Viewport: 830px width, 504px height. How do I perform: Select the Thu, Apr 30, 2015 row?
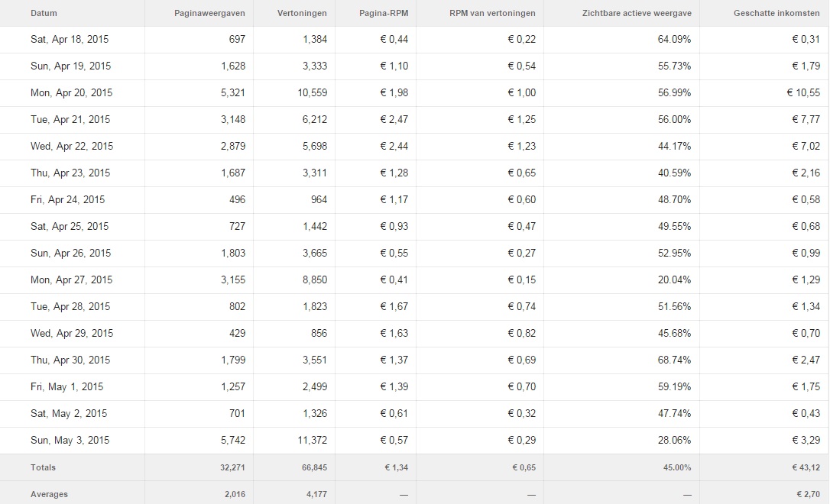414,360
